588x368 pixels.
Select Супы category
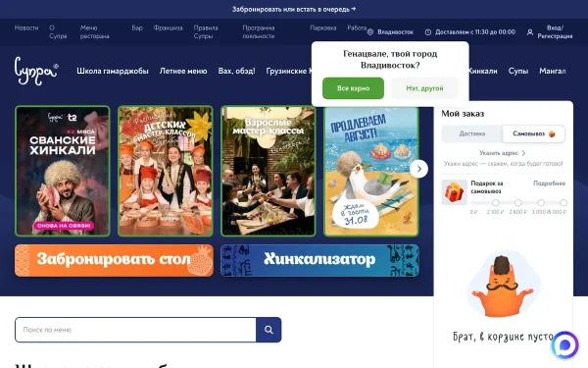point(518,71)
